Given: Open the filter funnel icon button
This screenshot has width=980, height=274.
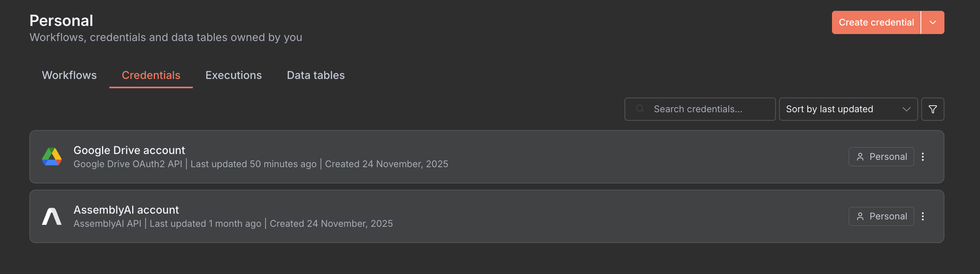Looking at the screenshot, I should 932,110.
